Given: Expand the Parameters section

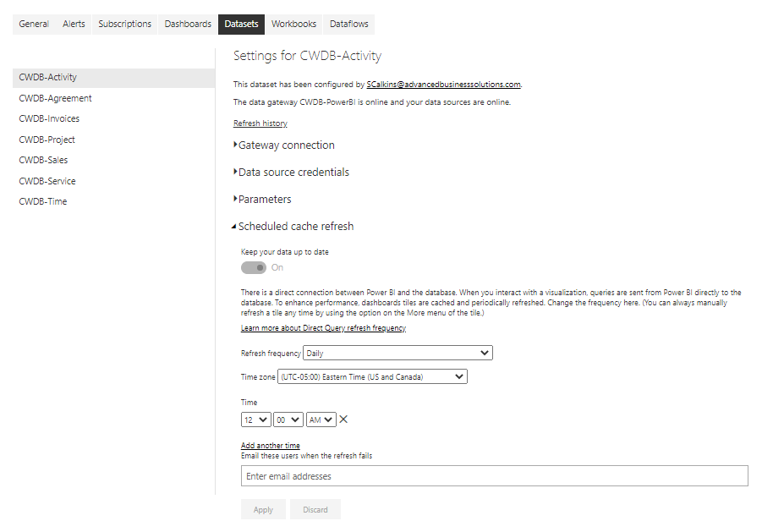Looking at the screenshot, I should 262,199.
